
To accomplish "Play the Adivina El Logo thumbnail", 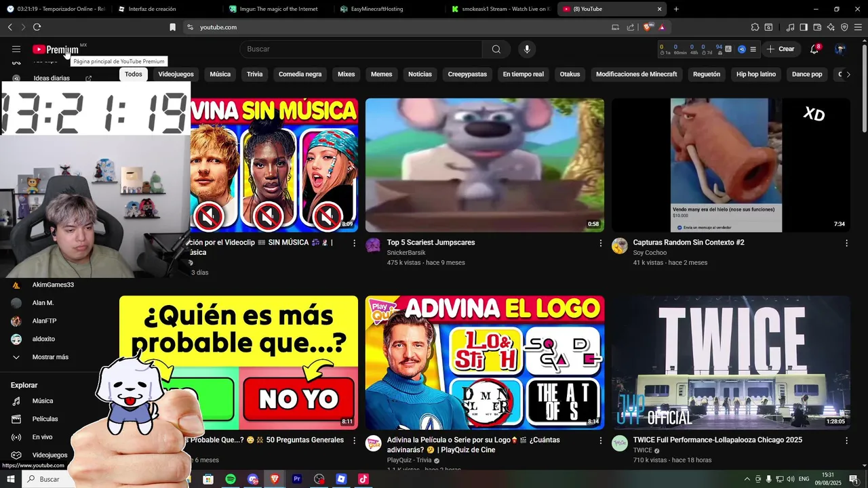I will tap(485, 363).
